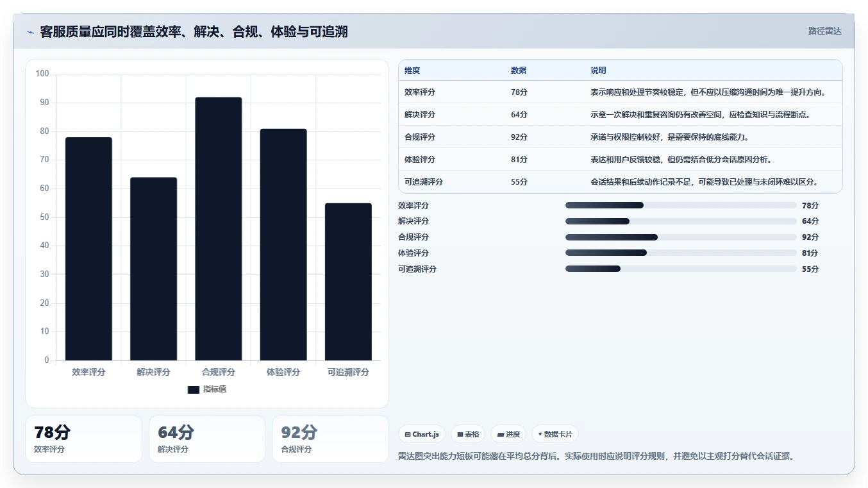Click the 可追溯评分 x-axis label under the chart
Image resolution: width=868 pixels, height=488 pixels.
click(x=348, y=372)
